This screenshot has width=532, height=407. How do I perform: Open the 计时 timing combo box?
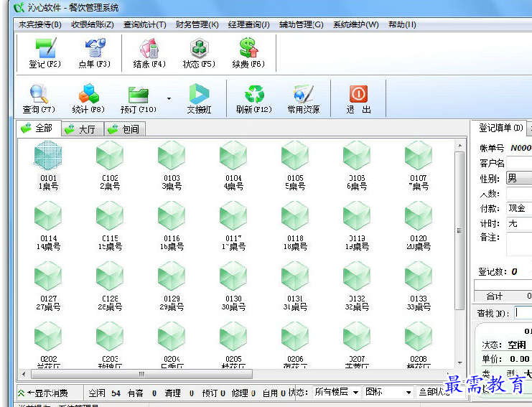pos(519,223)
